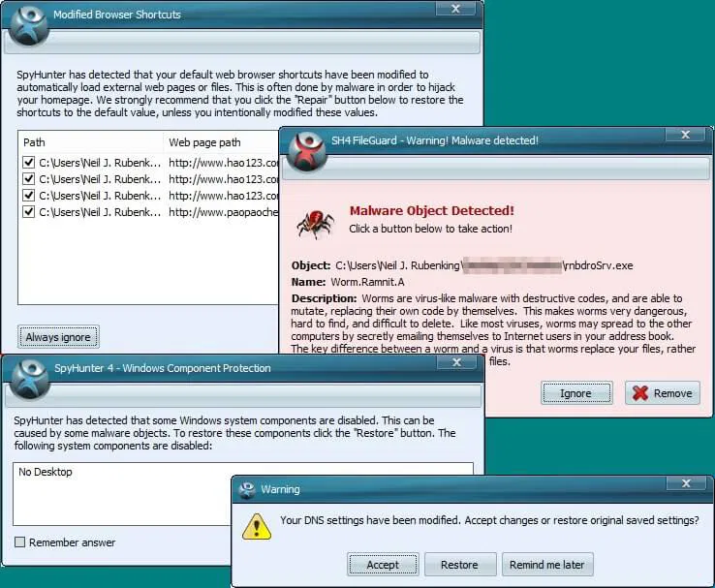Close the DNS Warning dialog
Viewport: 715px width, 588px height.
click(686, 483)
